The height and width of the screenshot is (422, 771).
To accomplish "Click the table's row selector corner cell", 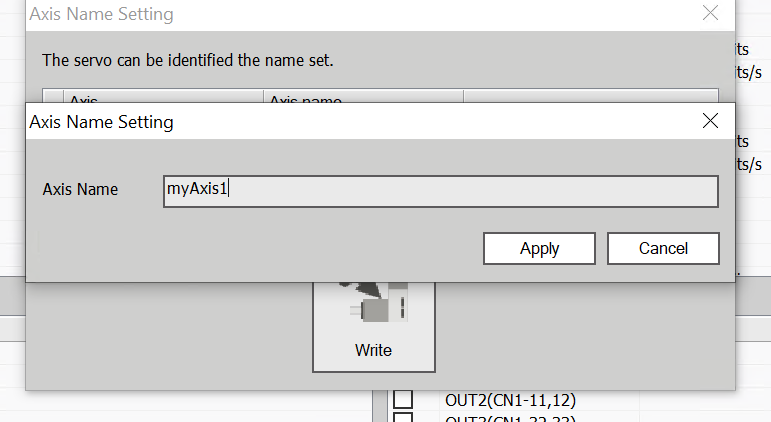I will pos(53,98).
